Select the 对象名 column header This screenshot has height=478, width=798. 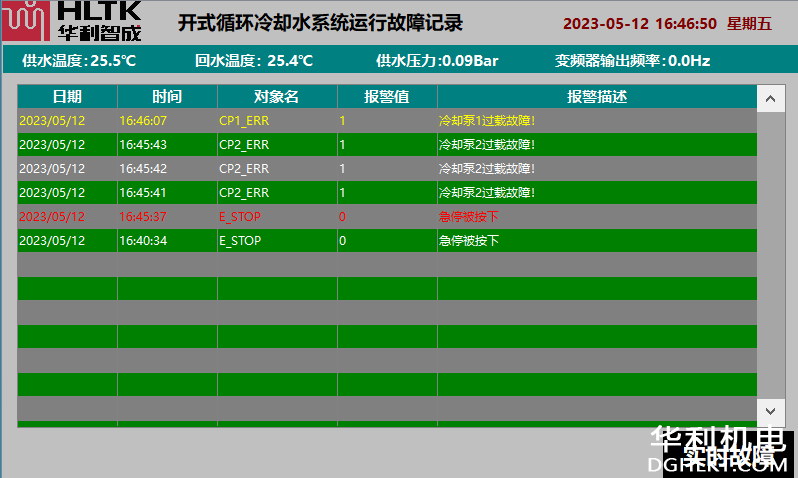277,97
